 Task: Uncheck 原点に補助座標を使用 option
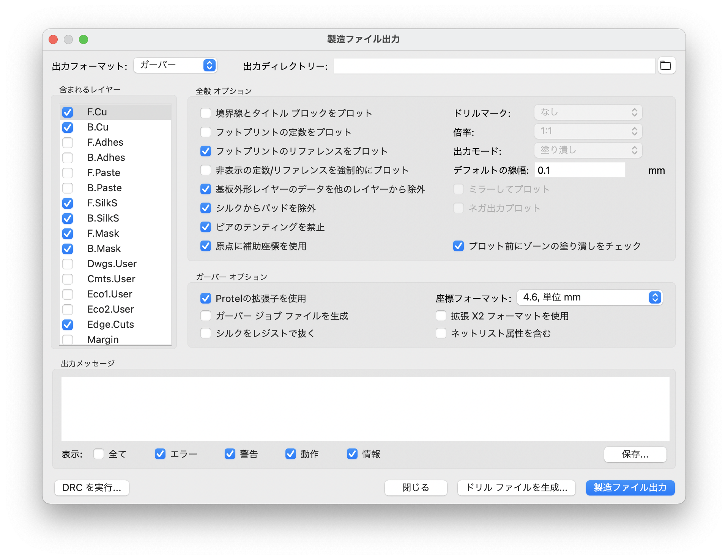206,246
